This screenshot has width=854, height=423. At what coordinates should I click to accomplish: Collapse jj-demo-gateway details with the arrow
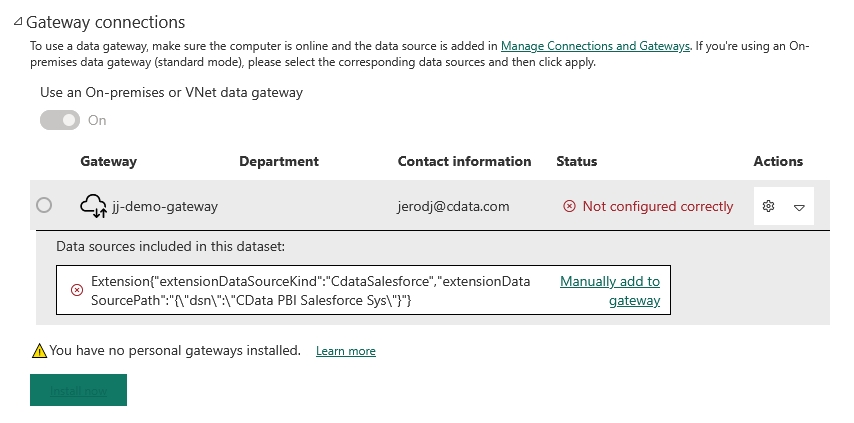click(x=799, y=207)
